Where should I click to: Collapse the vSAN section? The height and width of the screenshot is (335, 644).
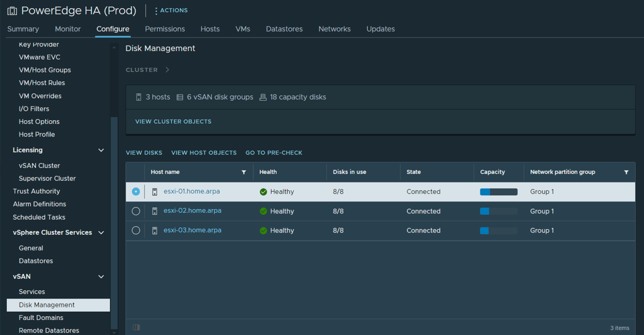101,276
